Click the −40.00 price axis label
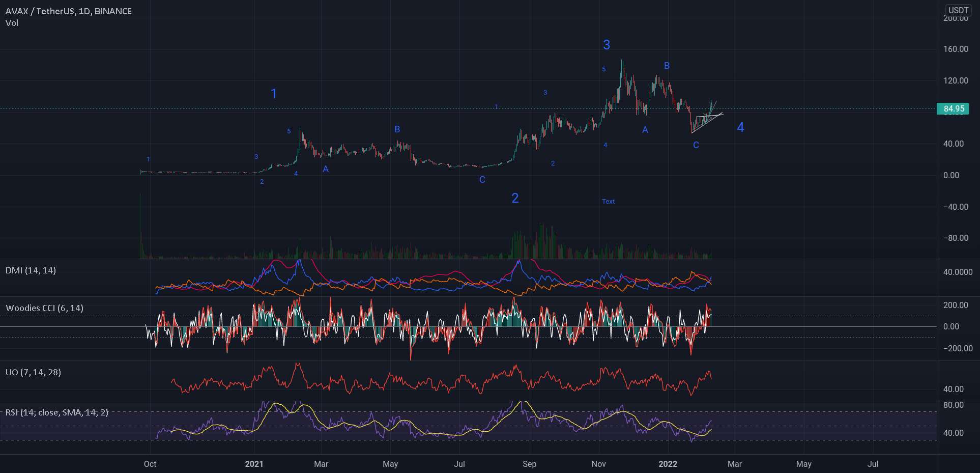Screen dimensions: 980x473 point(956,207)
